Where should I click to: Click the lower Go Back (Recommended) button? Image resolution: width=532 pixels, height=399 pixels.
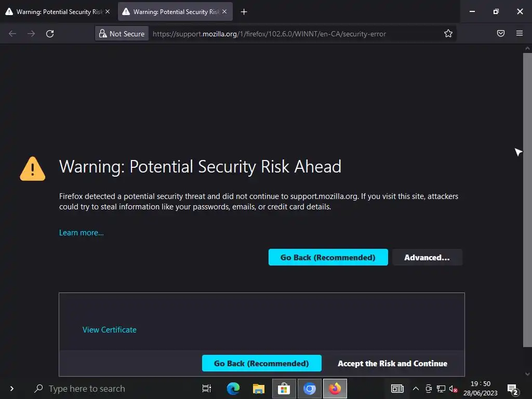262,363
